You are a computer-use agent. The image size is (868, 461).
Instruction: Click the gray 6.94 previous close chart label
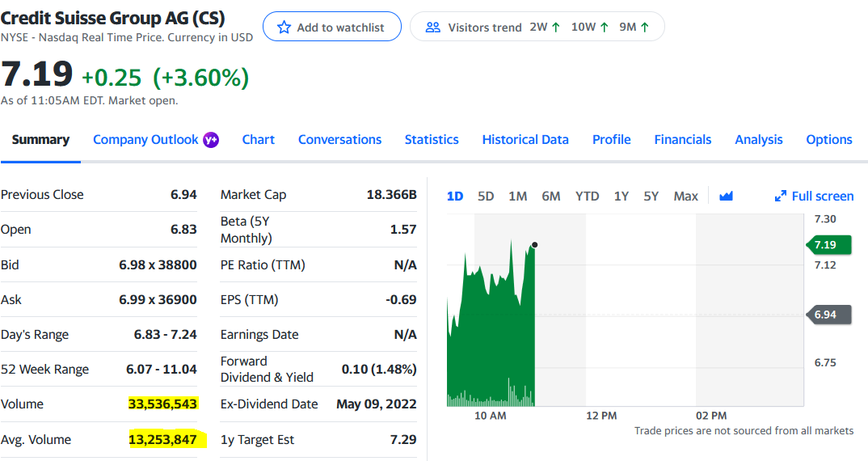[828, 315]
